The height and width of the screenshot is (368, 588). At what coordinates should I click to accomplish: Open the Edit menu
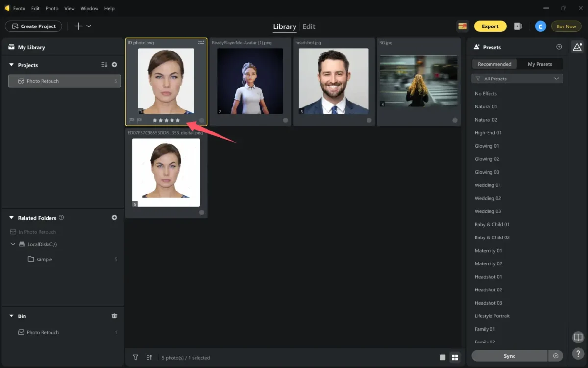coord(35,8)
